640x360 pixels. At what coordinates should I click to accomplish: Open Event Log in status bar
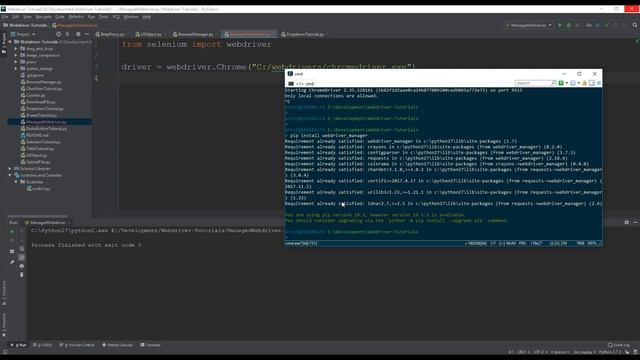tap(619, 345)
